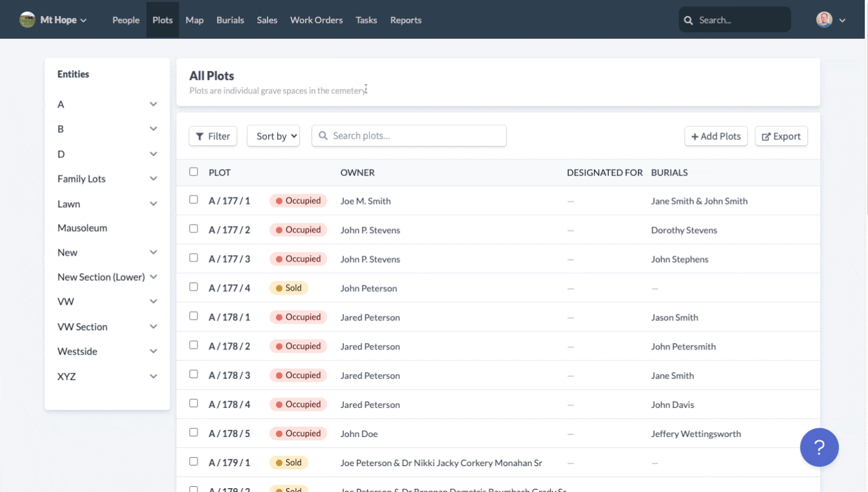Check the box for plot A / 177 / 3

pos(194,258)
